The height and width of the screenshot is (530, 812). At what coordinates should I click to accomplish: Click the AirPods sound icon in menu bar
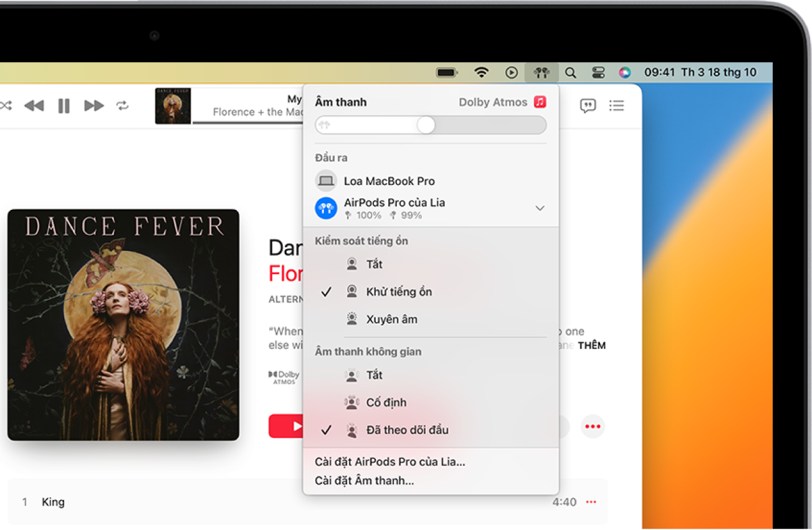point(542,73)
